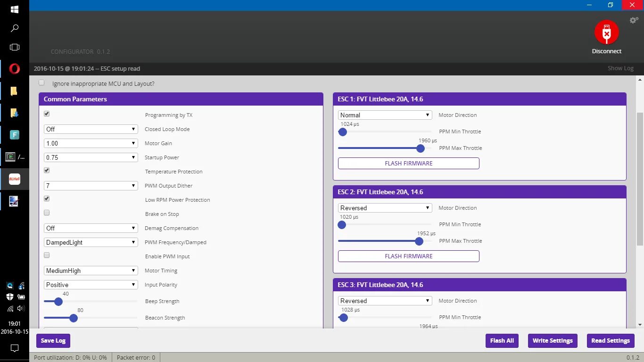This screenshot has width=644, height=362.
Task: Open the Motor Timing dropdown
Action: point(91,271)
